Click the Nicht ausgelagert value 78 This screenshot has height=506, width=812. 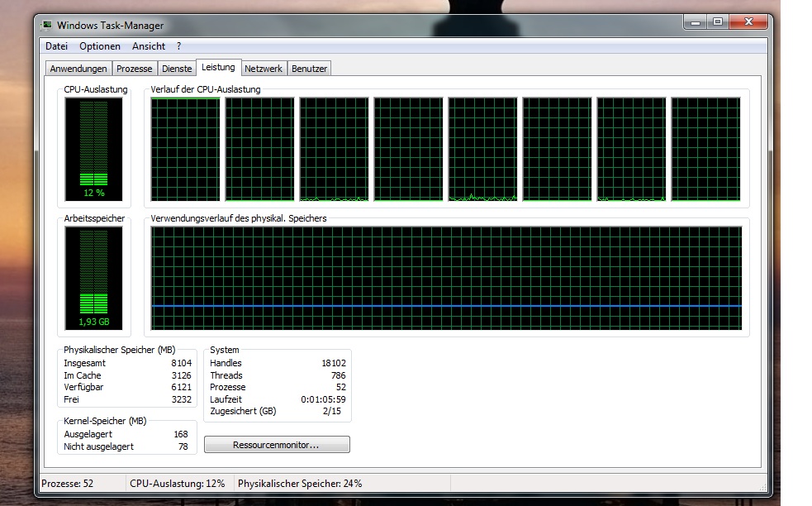coord(183,446)
